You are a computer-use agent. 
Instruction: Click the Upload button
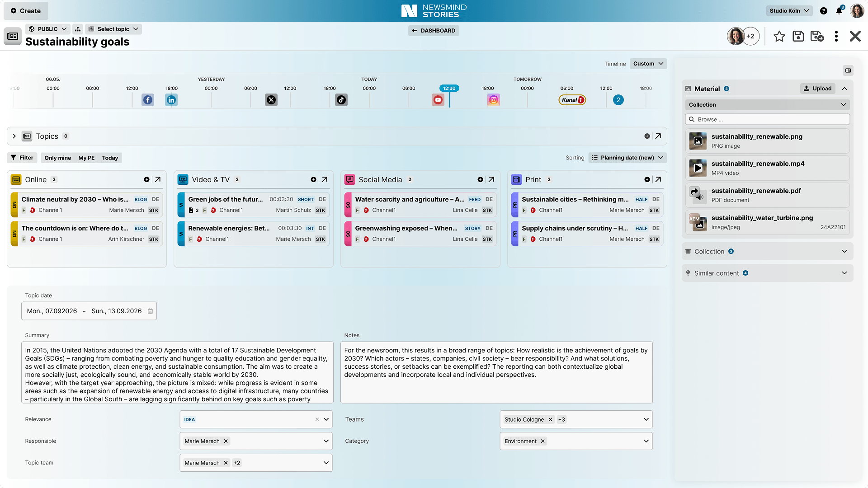tap(818, 89)
